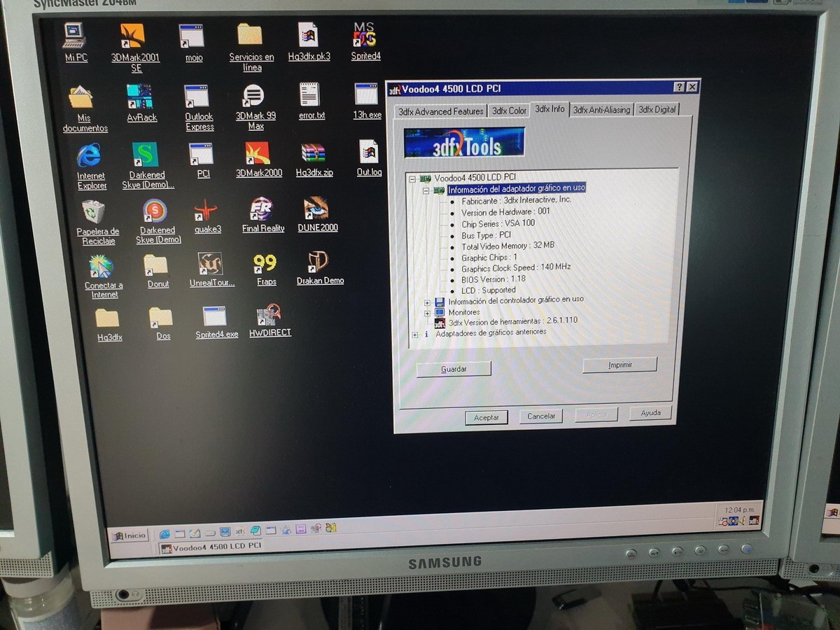The width and height of the screenshot is (840, 630).
Task: Click the 3dfx Version de herramientas icon
Action: (440, 323)
